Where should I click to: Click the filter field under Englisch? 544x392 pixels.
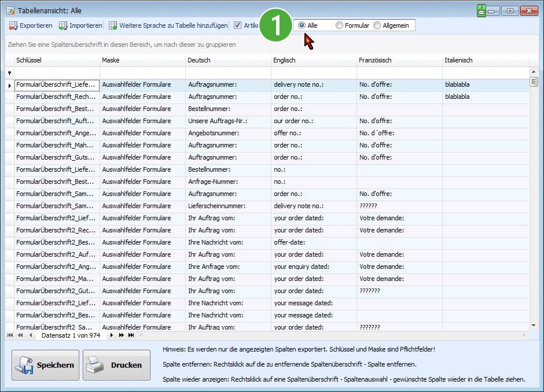[x=314, y=73]
